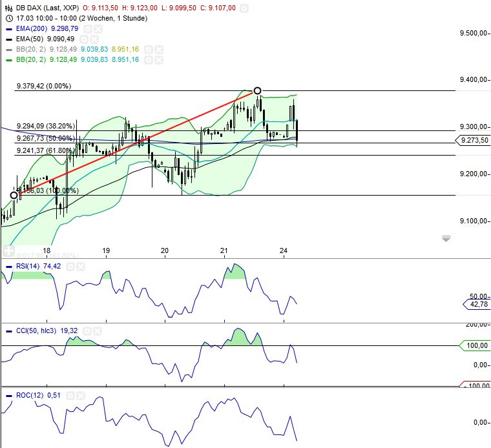Open settings gear for RSI(14)
This screenshot has width=491, height=448.
(x=70, y=267)
